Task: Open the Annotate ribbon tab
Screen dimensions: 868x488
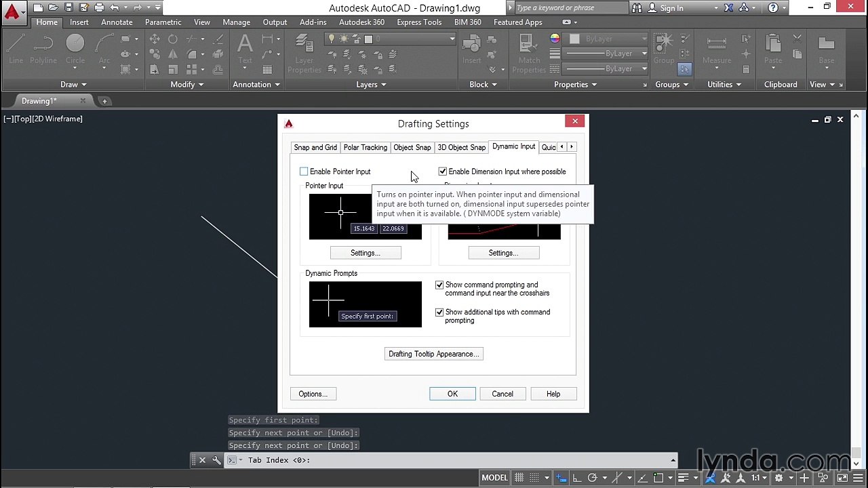Action: [x=117, y=22]
